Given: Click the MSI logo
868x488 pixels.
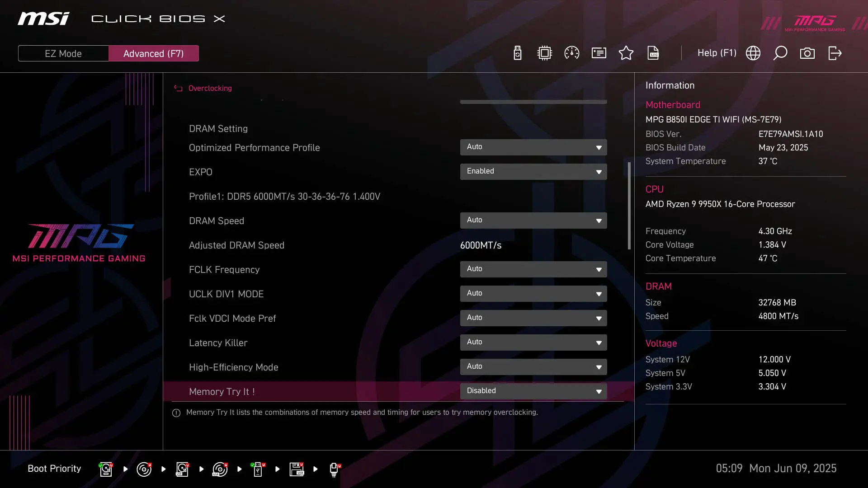Looking at the screenshot, I should (x=43, y=19).
